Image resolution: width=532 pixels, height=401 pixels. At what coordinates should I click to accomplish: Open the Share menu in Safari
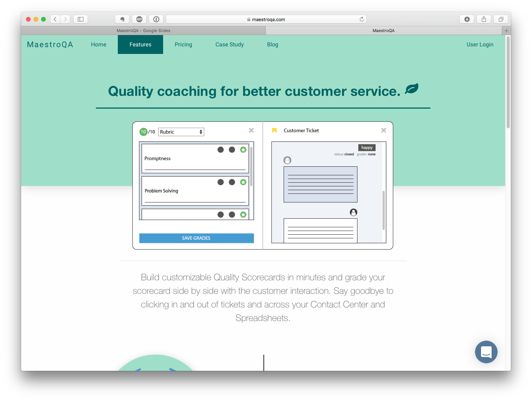484,19
